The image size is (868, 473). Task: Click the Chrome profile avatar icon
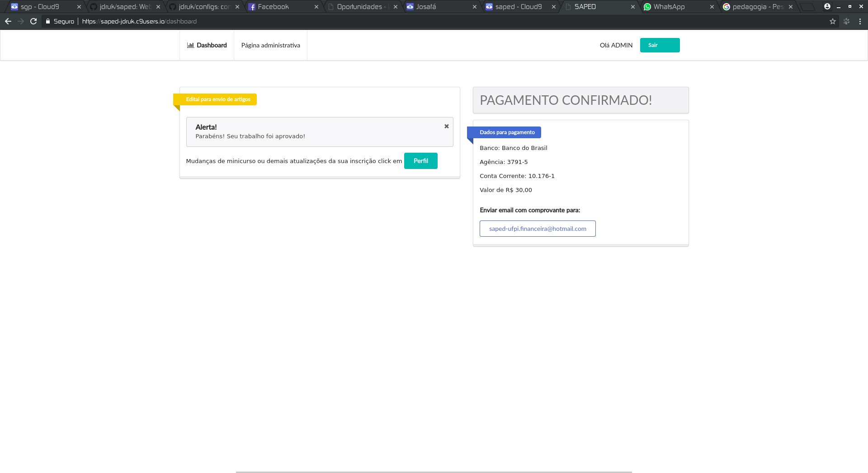pos(827,6)
